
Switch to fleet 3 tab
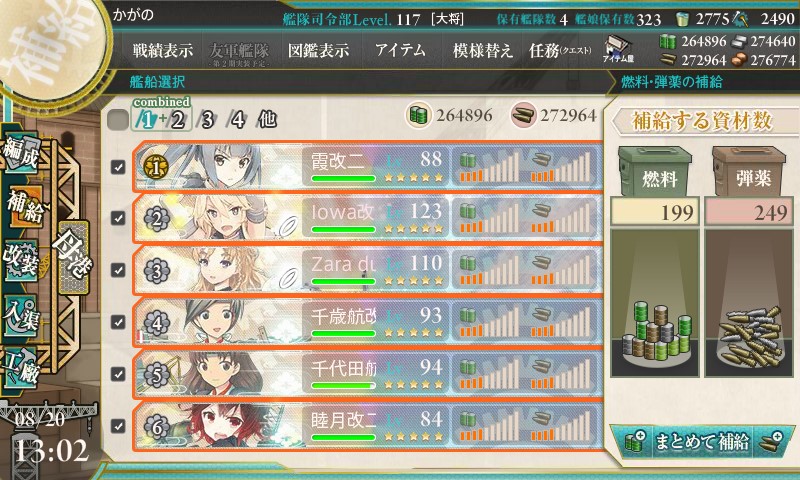pos(207,120)
